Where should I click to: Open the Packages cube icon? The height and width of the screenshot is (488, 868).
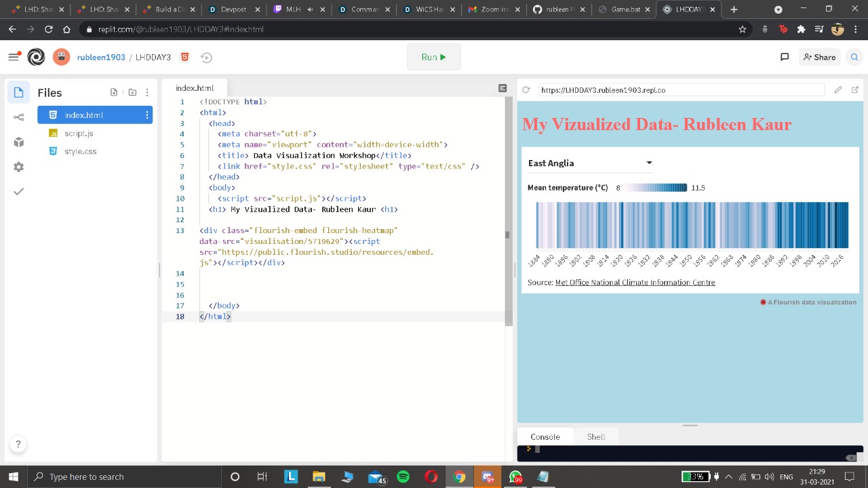coord(18,142)
